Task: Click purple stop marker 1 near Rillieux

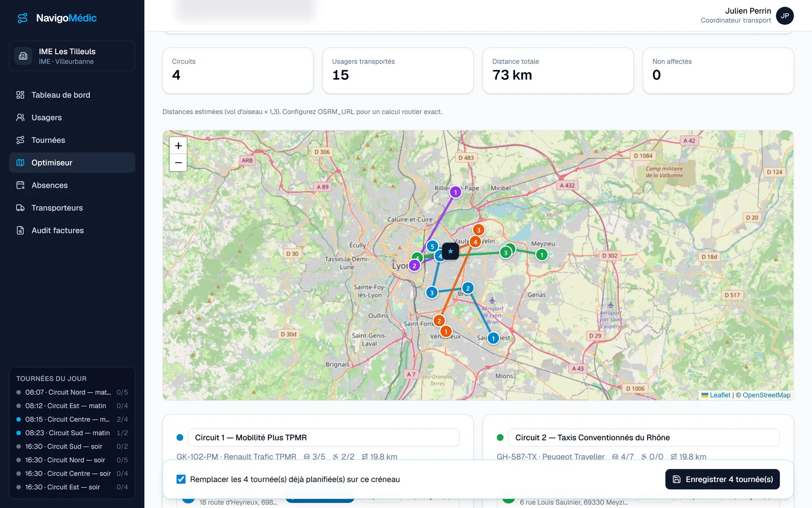Action: pos(456,192)
